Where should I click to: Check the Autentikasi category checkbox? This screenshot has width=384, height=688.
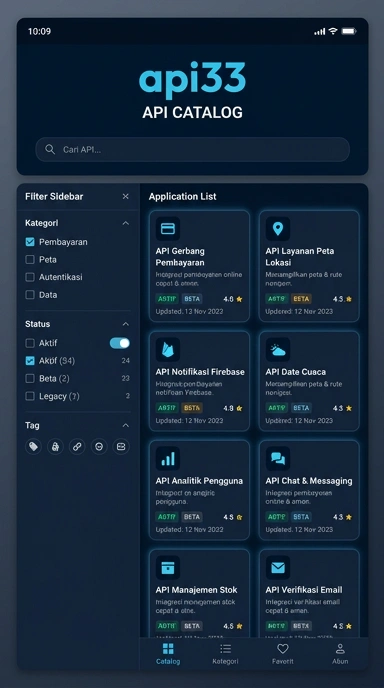click(x=30, y=277)
